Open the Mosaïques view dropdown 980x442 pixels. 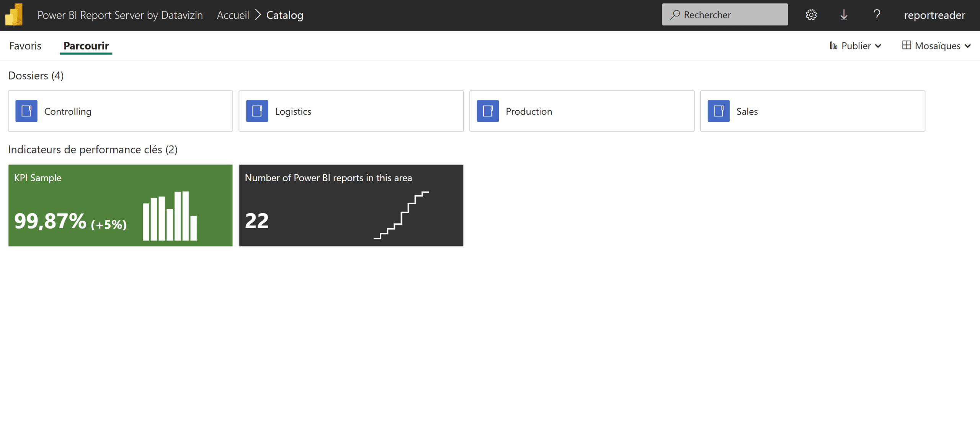967,46
